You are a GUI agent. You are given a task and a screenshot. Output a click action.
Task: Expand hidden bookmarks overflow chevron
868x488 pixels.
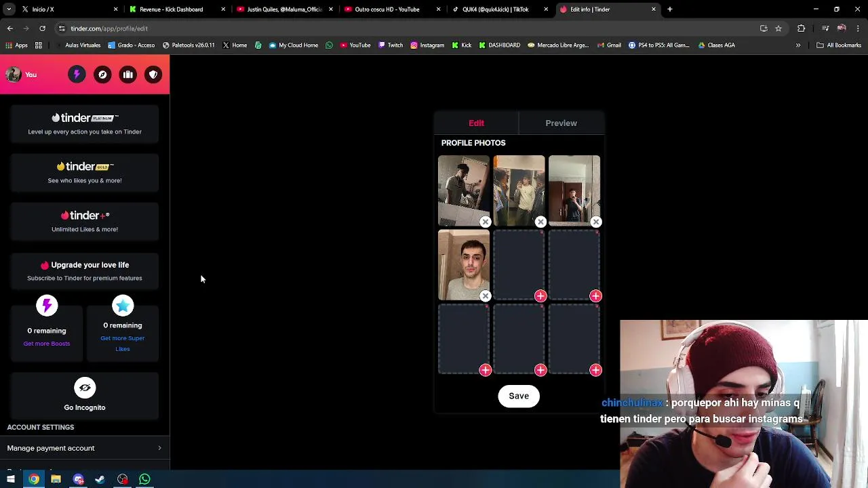point(798,45)
